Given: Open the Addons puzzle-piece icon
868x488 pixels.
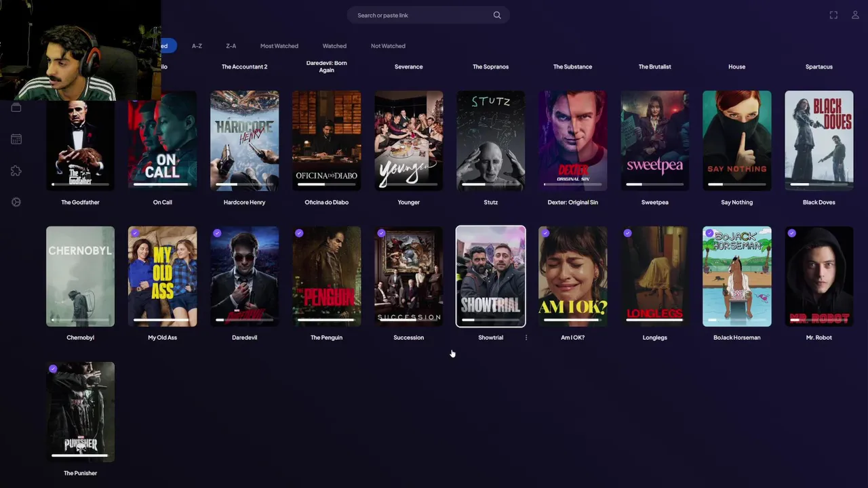Looking at the screenshot, I should 16,171.
